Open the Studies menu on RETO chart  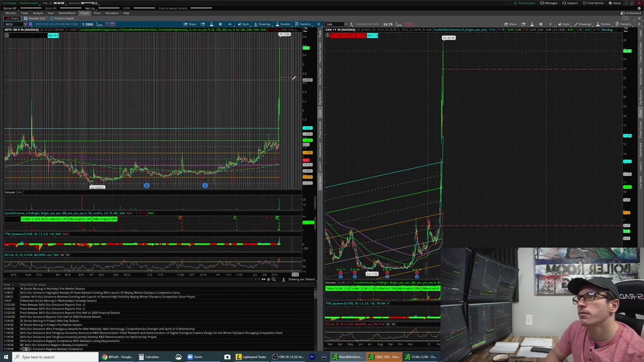click(283, 24)
